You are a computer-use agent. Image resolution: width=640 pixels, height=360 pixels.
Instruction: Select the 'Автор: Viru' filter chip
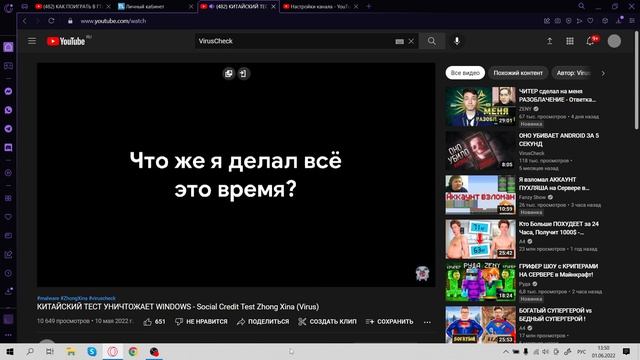click(x=573, y=73)
